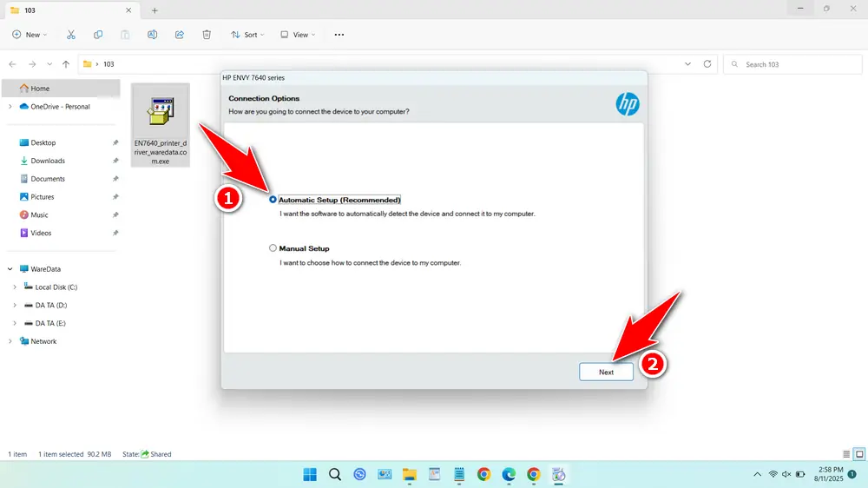Expand address bar history dropdown
This screenshot has width=868, height=488.
pos(687,64)
